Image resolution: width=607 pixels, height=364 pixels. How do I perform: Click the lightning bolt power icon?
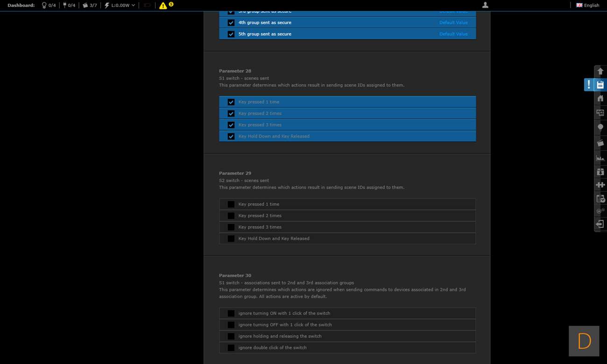tap(107, 5)
